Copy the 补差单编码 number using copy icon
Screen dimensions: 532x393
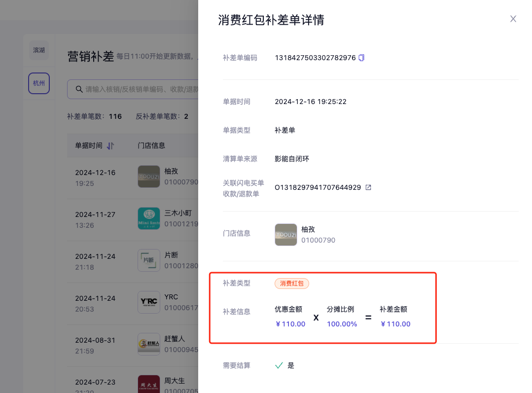pos(361,58)
